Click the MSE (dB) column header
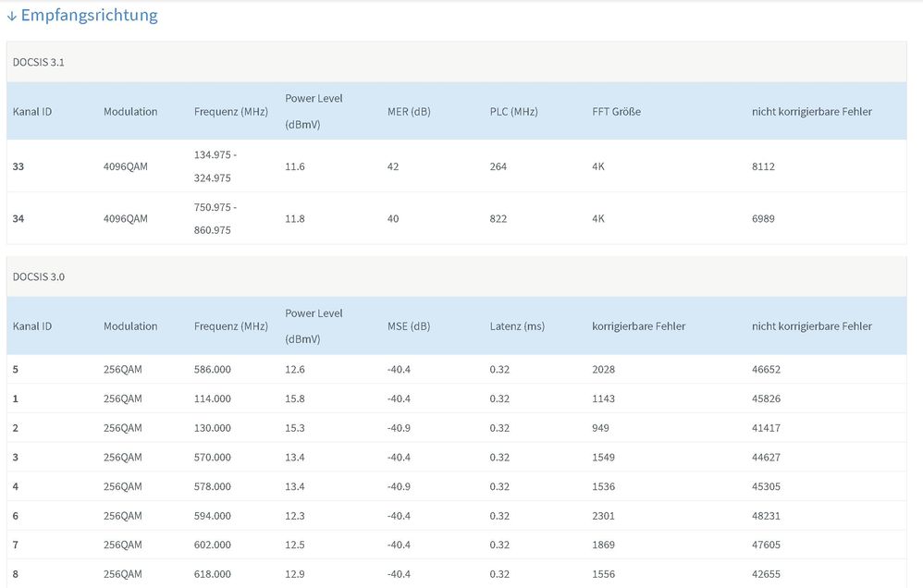The height and width of the screenshot is (588, 923). 409,326
